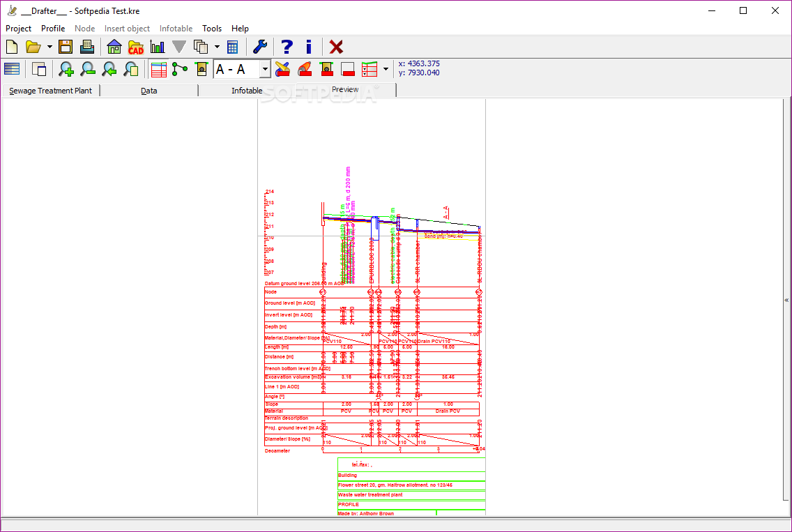Click the white box with red bar icon
The height and width of the screenshot is (532, 792).
click(x=348, y=69)
